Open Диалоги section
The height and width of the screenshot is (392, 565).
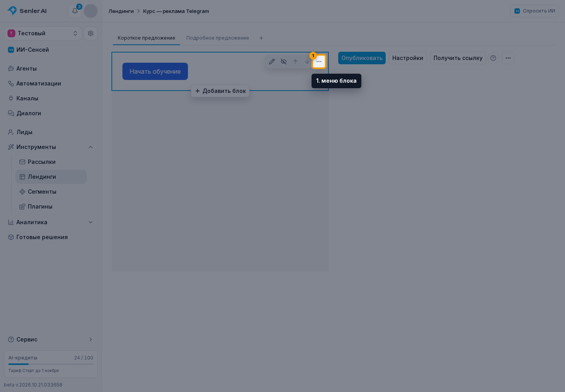(51, 113)
